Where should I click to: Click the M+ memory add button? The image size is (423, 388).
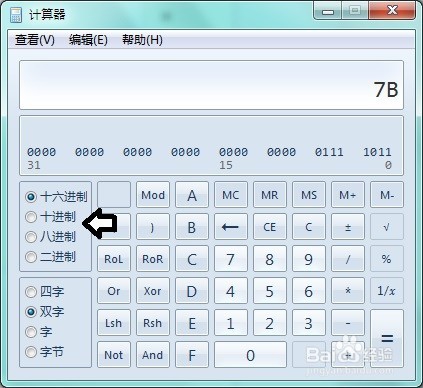coord(348,195)
